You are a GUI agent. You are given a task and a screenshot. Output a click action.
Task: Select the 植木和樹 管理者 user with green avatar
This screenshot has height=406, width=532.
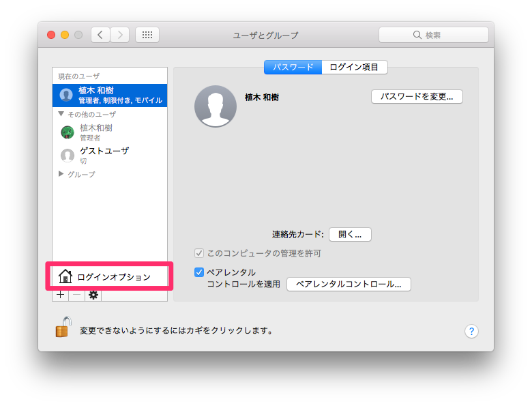110,132
